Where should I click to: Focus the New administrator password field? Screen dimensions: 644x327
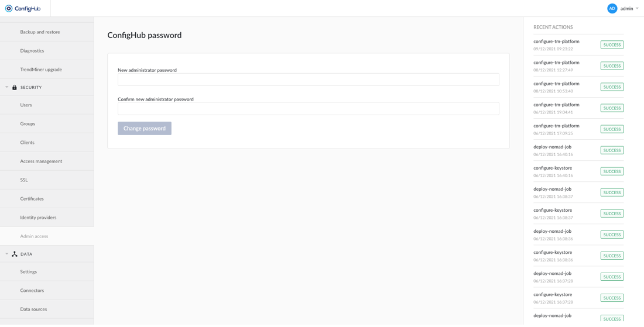pyautogui.click(x=308, y=80)
